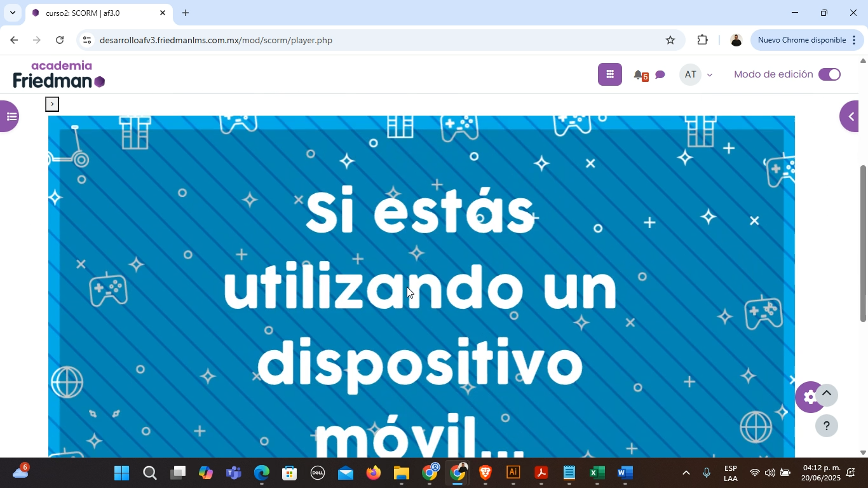
Task: Click the browser back navigation arrow
Action: 13,39
